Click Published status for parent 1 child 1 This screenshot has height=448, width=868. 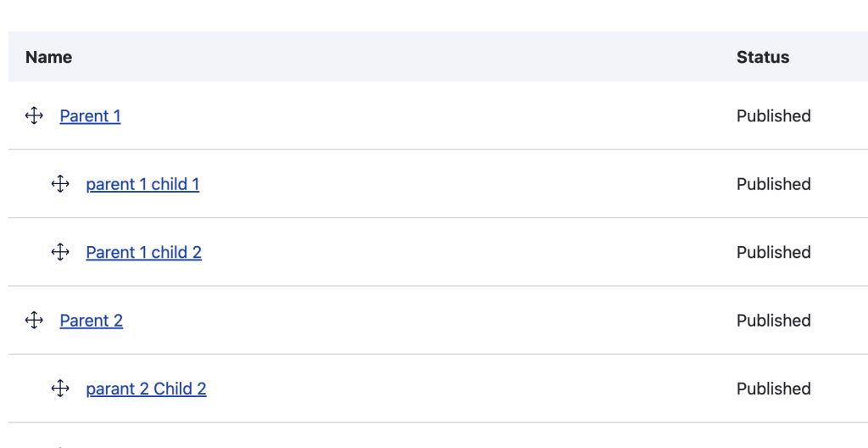pos(773,184)
